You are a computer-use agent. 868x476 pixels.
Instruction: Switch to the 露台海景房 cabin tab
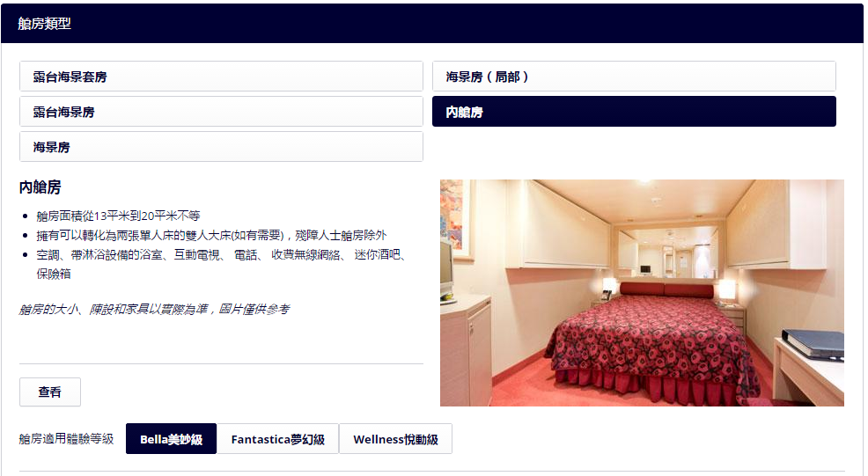tap(221, 112)
